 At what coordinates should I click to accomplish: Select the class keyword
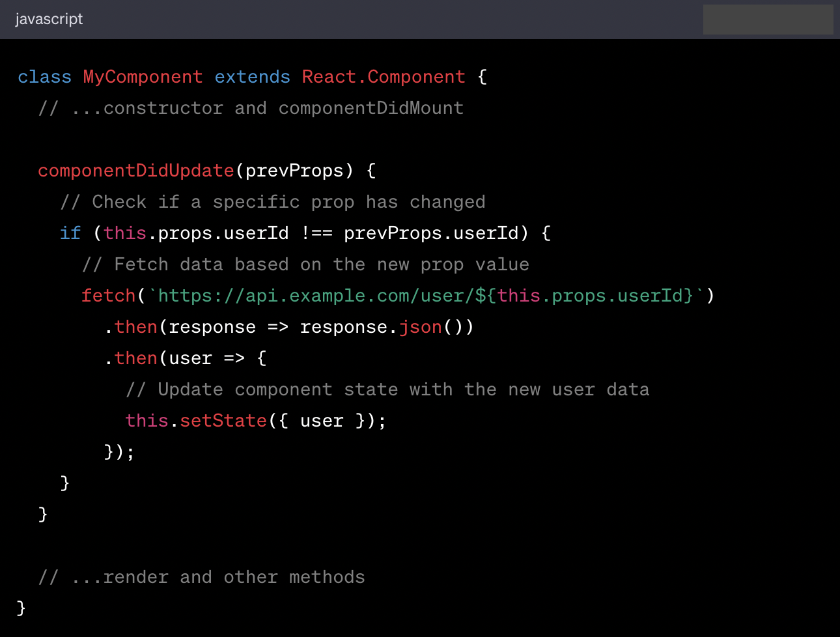coord(44,76)
